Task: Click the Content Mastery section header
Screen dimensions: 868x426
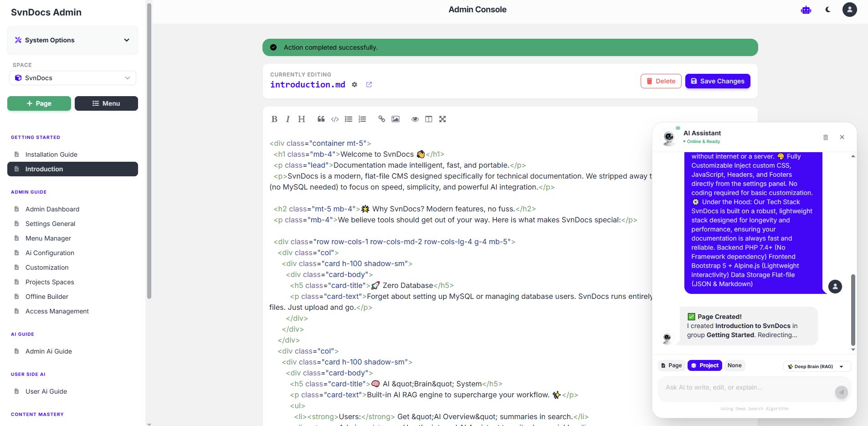Action: coord(37,414)
